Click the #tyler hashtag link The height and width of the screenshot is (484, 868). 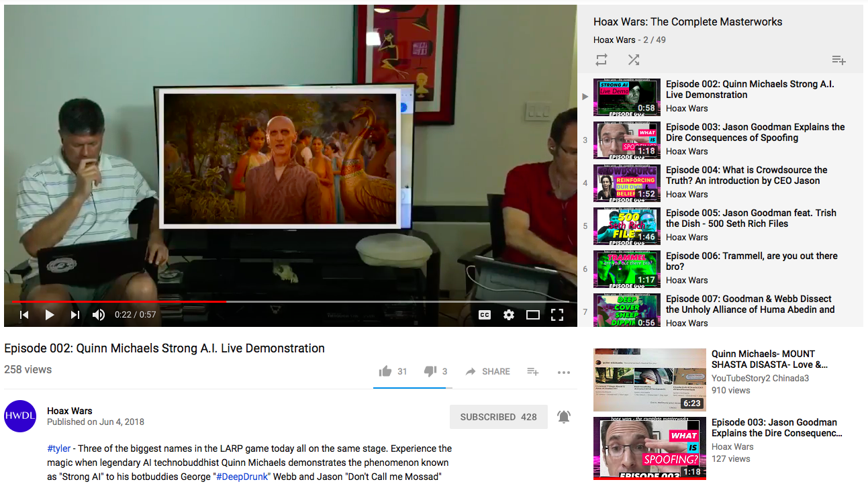[x=59, y=448]
